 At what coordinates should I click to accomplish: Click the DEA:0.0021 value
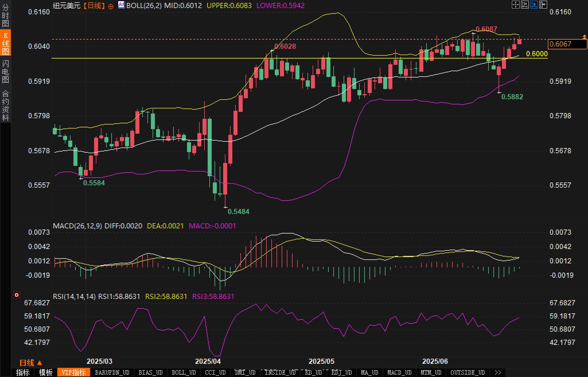coord(165,226)
